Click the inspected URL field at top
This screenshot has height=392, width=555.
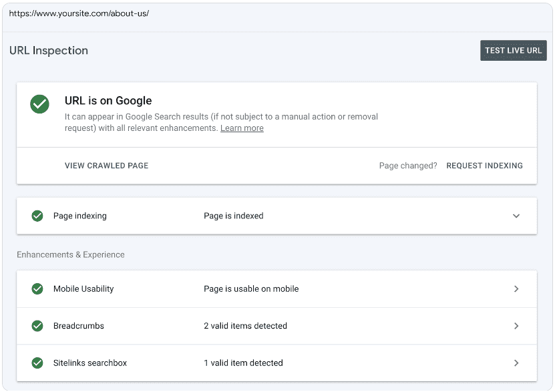79,13
